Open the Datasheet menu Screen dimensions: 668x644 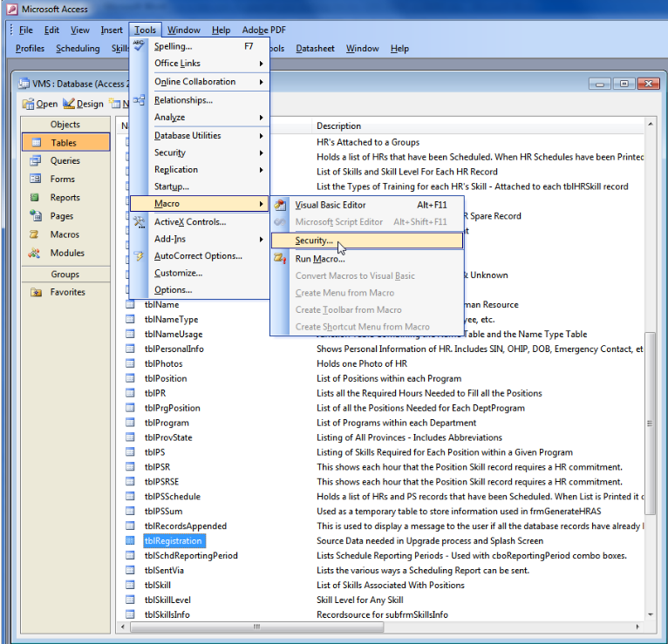pos(315,49)
